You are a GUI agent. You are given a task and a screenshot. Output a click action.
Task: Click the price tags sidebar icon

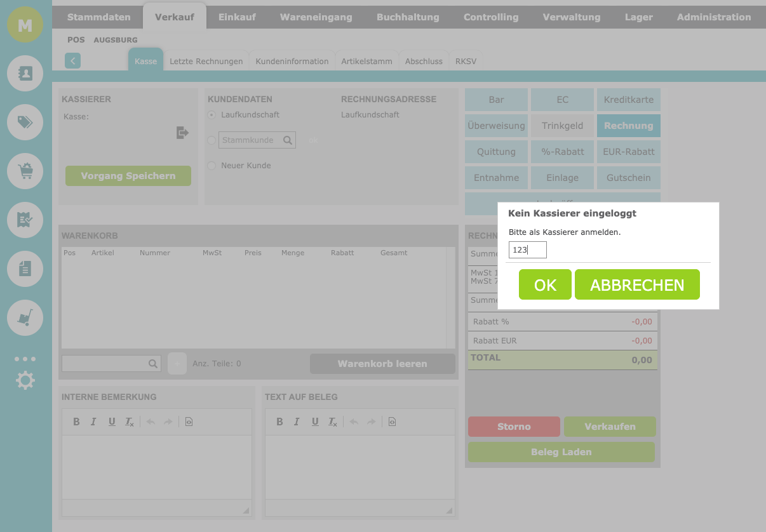pyautogui.click(x=25, y=122)
